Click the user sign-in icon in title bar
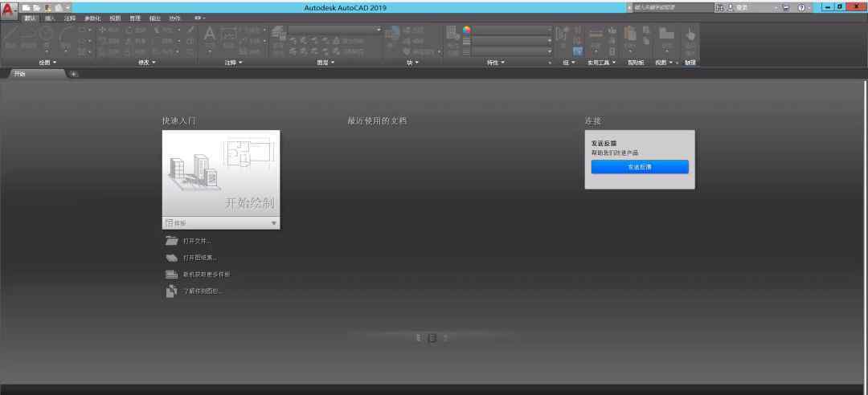The image size is (868, 395). [730, 8]
